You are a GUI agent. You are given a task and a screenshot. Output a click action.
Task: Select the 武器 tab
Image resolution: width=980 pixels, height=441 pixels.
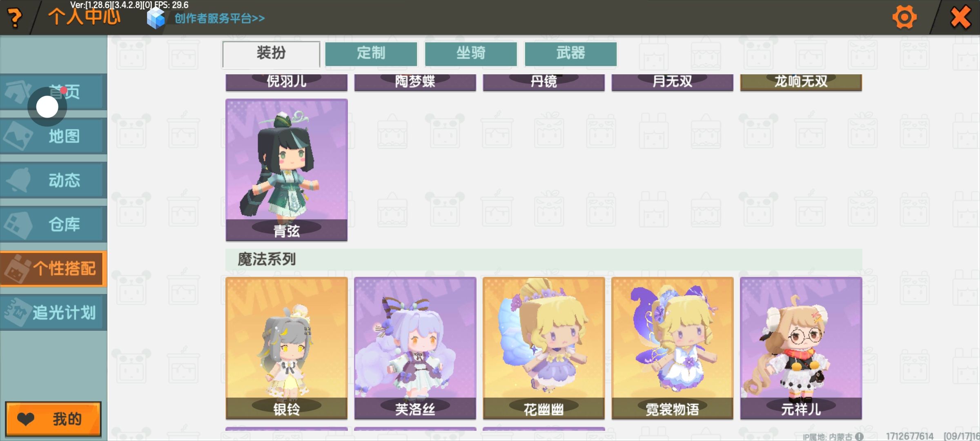click(x=570, y=53)
